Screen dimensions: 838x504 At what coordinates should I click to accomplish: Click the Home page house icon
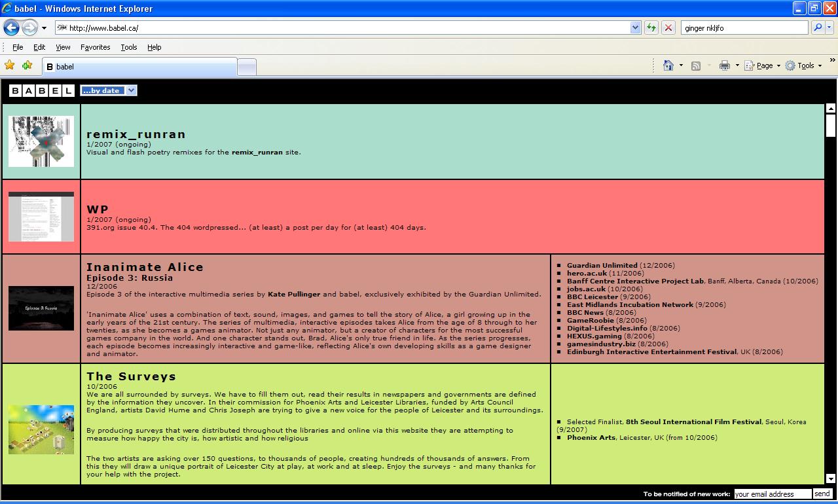(x=668, y=65)
